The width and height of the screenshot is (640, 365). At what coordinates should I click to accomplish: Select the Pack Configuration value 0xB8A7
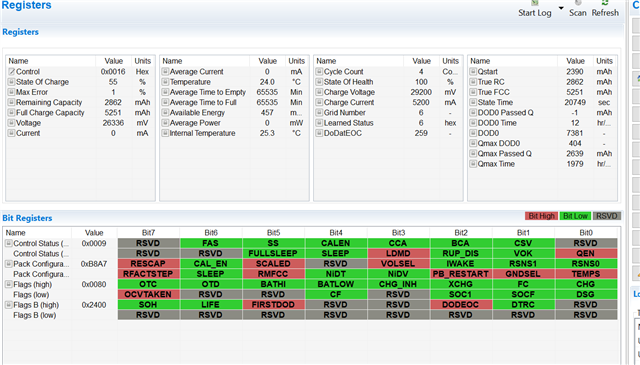(94, 263)
